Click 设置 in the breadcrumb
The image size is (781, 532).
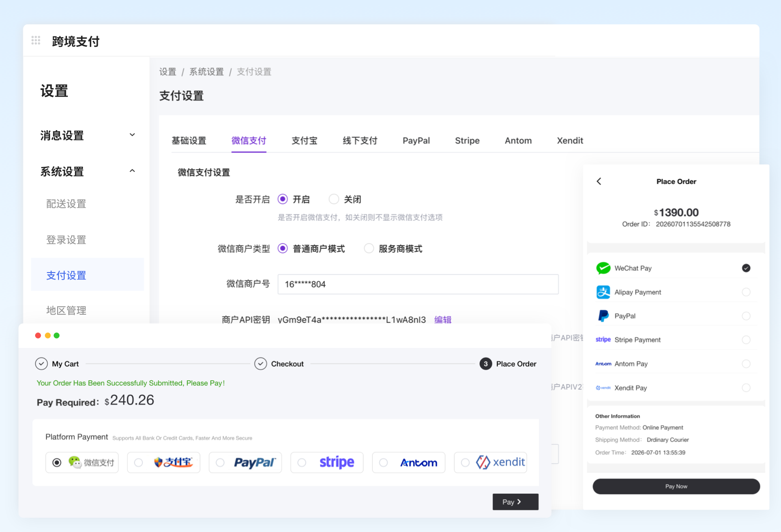click(x=168, y=72)
